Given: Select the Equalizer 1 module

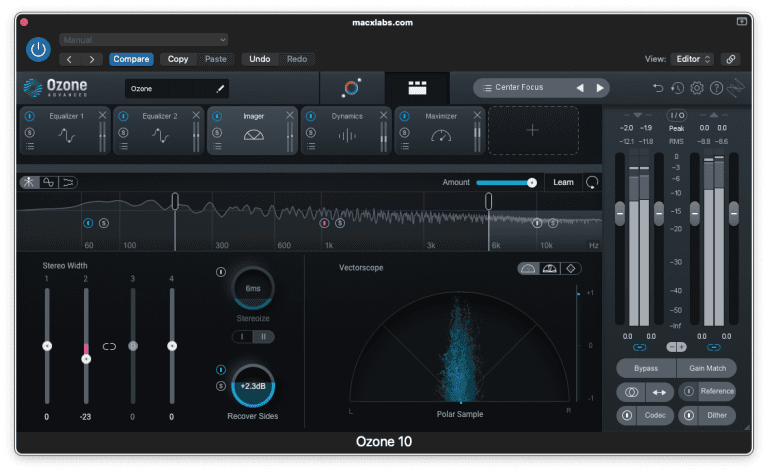Looking at the screenshot, I should click(x=67, y=131).
